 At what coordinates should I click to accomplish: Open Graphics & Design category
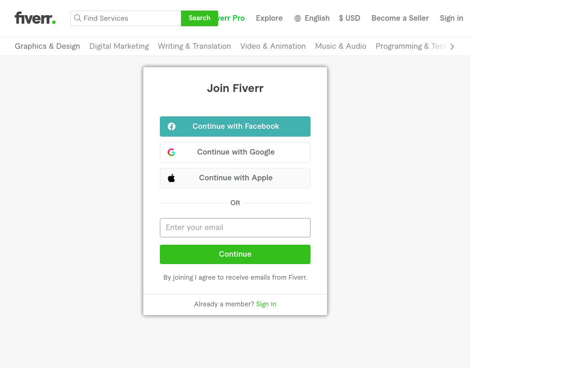coord(47,46)
